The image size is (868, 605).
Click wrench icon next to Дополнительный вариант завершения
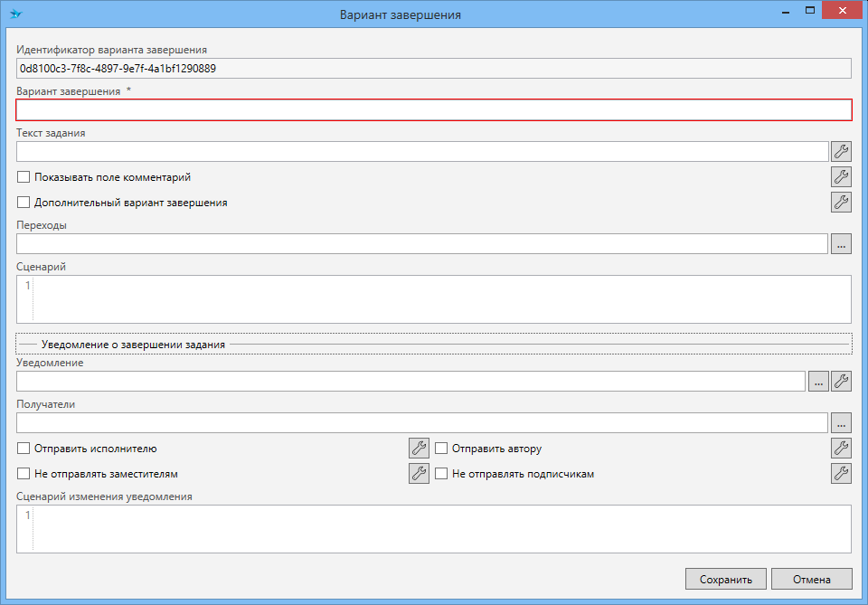841,203
